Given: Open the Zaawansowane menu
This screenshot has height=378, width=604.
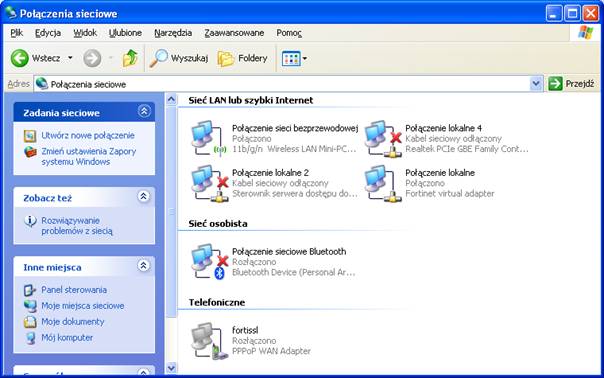Looking at the screenshot, I should click(x=234, y=33).
